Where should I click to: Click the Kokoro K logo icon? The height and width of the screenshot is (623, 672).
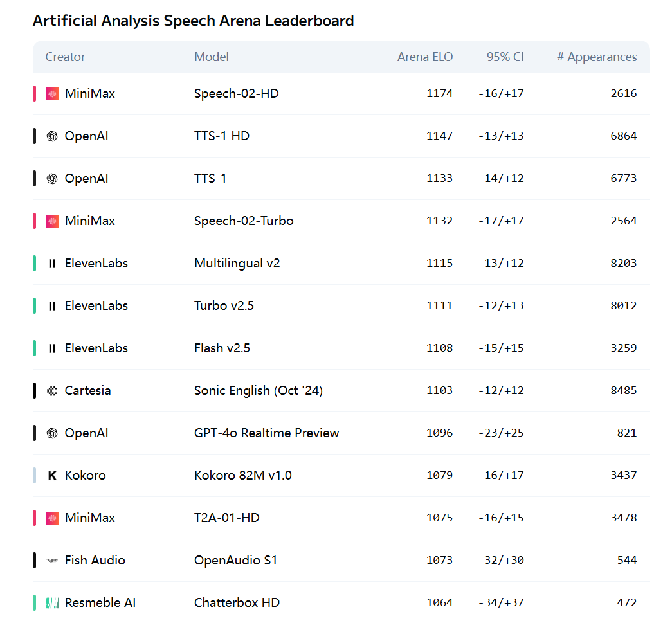pyautogui.click(x=52, y=476)
